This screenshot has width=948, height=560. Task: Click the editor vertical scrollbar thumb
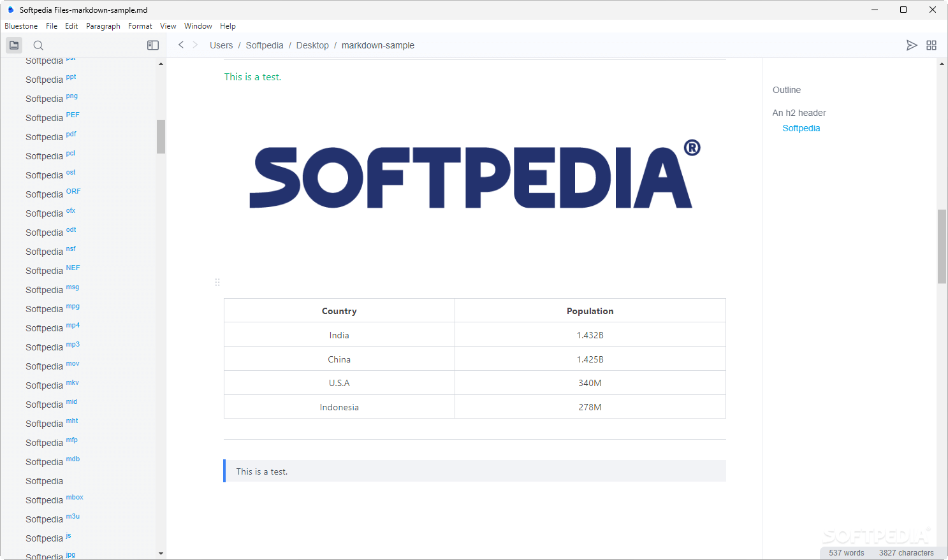(x=942, y=246)
